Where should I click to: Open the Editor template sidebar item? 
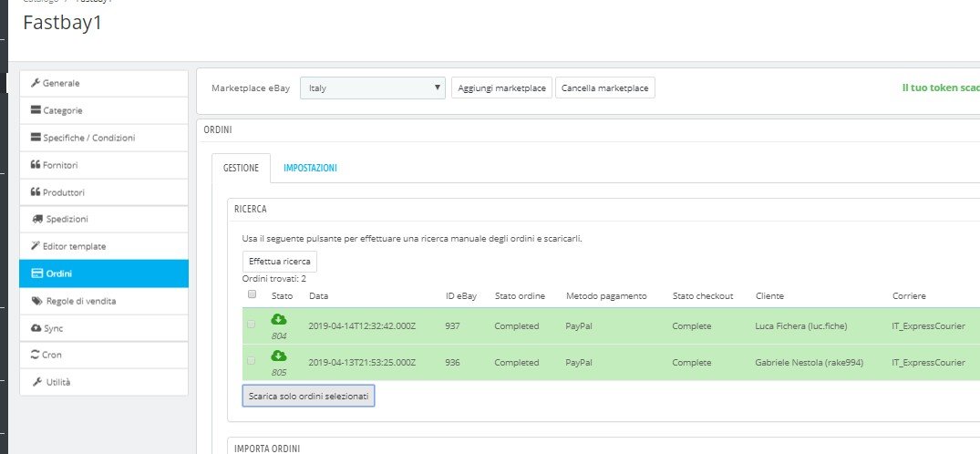[74, 246]
